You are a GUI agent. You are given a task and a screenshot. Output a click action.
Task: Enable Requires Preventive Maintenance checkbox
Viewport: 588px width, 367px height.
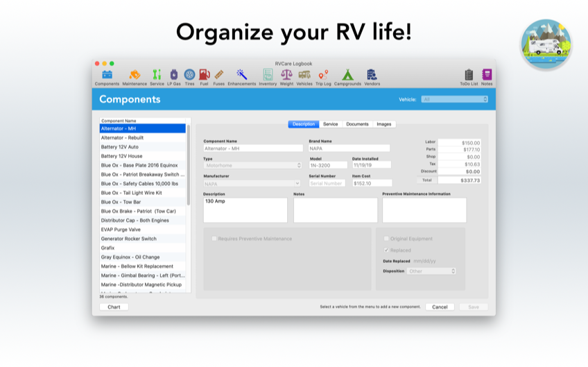pyautogui.click(x=214, y=239)
